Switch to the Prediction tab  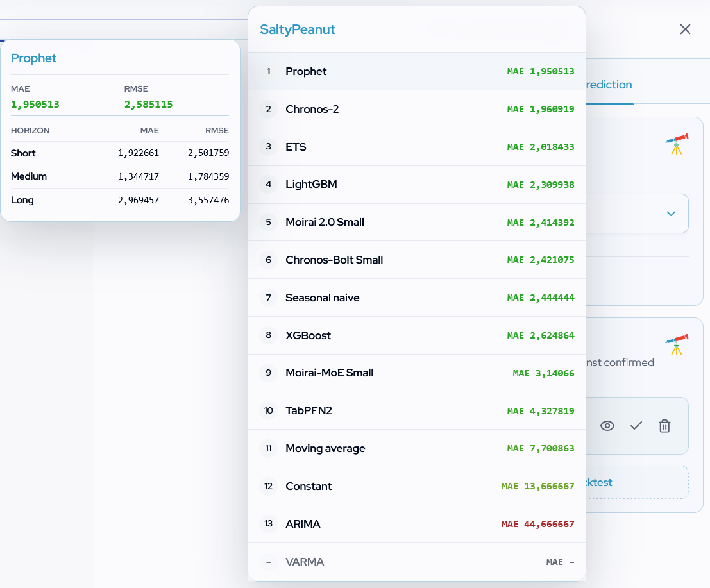click(x=609, y=85)
